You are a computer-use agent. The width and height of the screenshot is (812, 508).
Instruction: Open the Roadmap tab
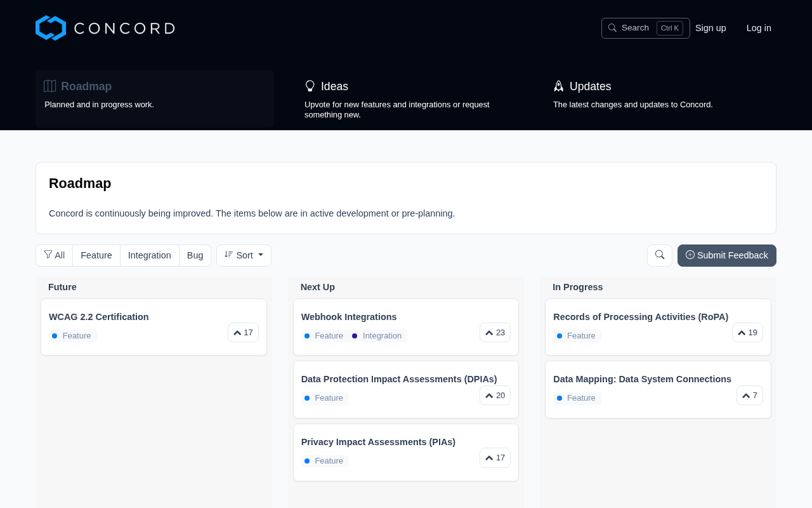click(x=86, y=86)
